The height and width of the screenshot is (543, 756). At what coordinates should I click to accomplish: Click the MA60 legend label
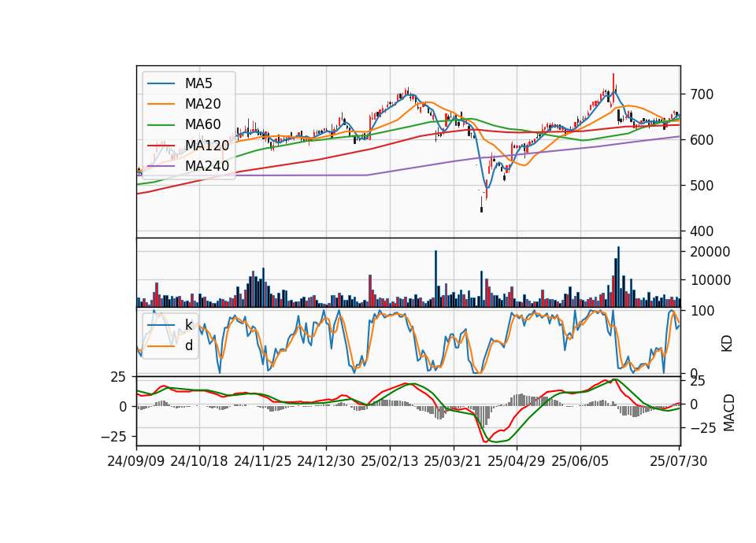pyautogui.click(x=202, y=125)
